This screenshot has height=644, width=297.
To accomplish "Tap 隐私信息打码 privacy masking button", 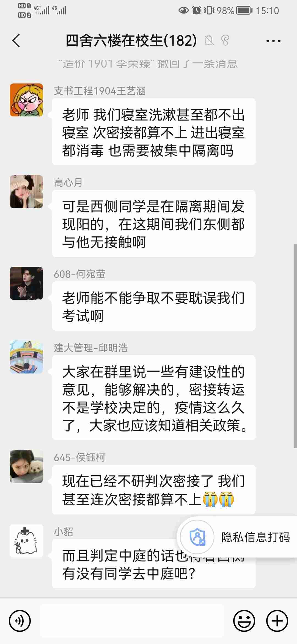I will pyautogui.click(x=256, y=537).
